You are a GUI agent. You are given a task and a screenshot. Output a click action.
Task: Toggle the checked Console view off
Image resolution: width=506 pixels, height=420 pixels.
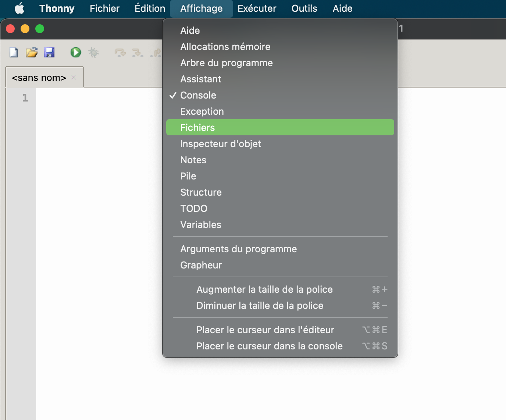tap(198, 95)
